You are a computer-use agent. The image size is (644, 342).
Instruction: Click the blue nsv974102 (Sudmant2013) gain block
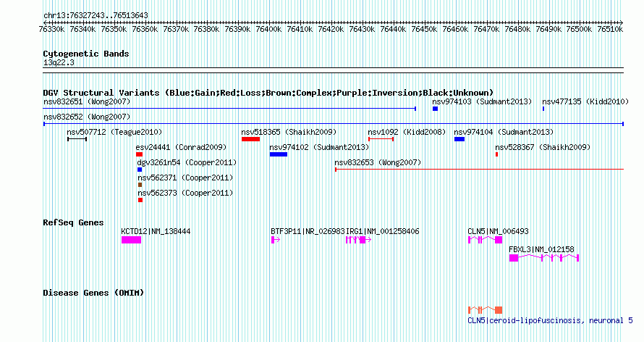279,154
